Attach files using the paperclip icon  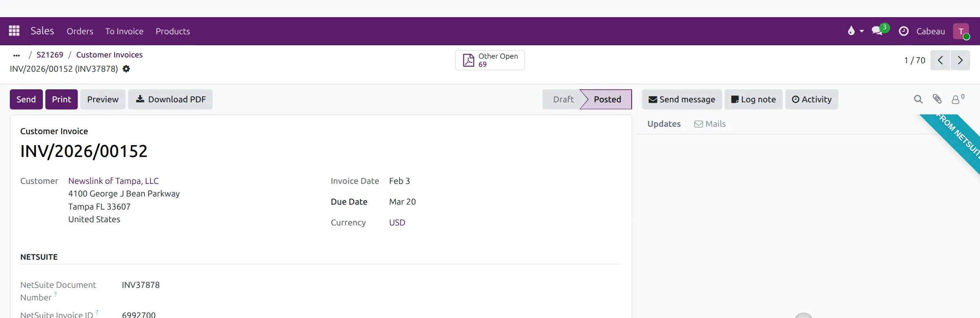(x=937, y=99)
